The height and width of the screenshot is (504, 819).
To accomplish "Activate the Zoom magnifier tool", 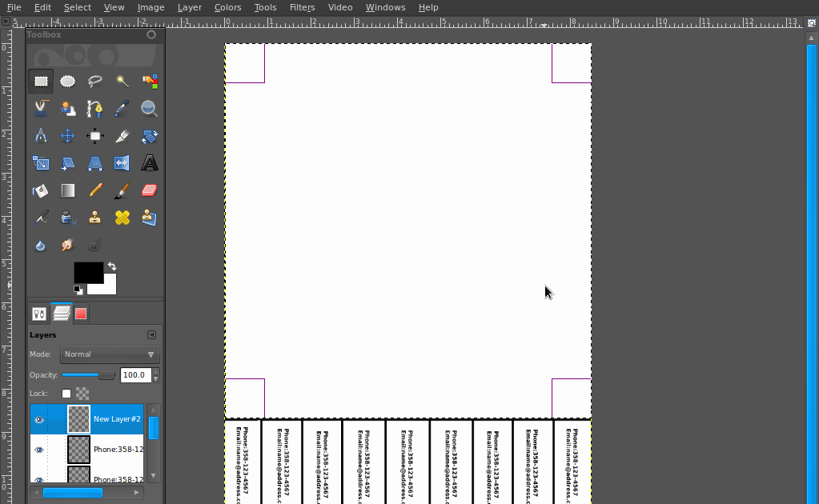I will point(150,109).
